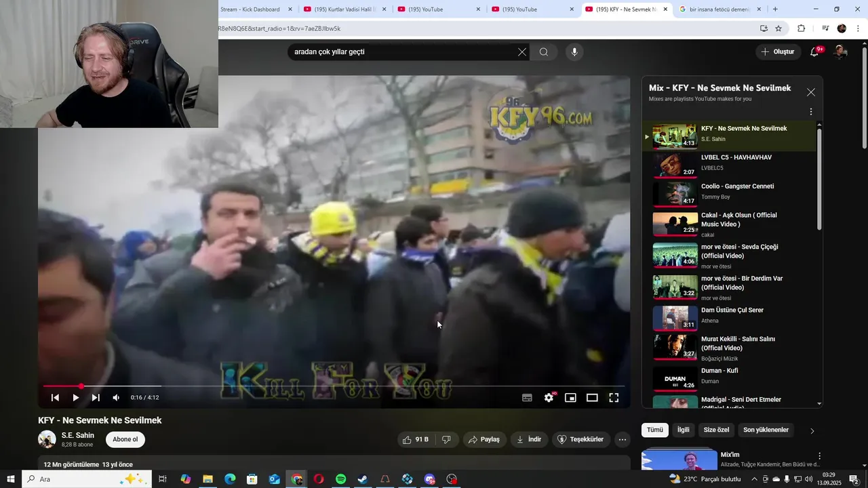Play Dam Üstüne Çul Serer
The width and height of the screenshot is (868, 488).
click(730, 318)
